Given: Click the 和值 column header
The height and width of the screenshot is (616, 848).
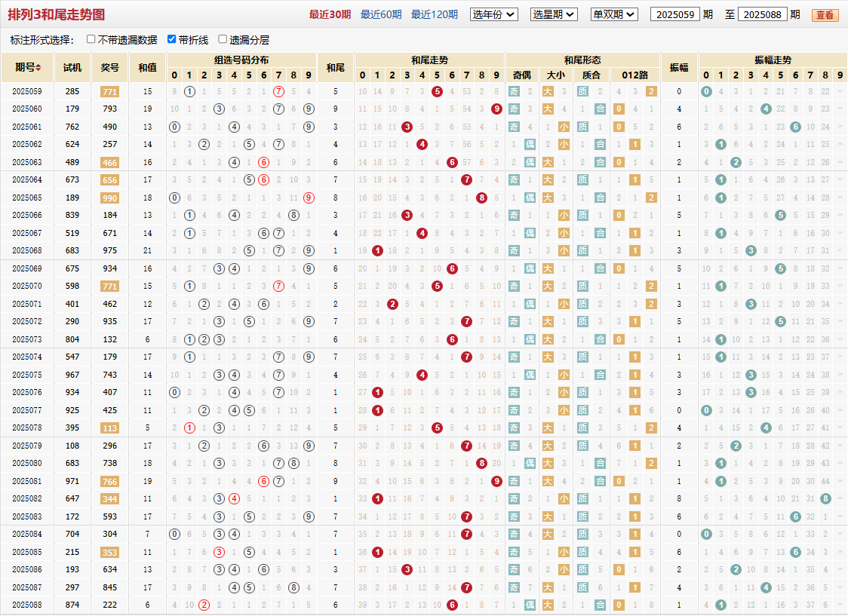Looking at the screenshot, I should 148,68.
